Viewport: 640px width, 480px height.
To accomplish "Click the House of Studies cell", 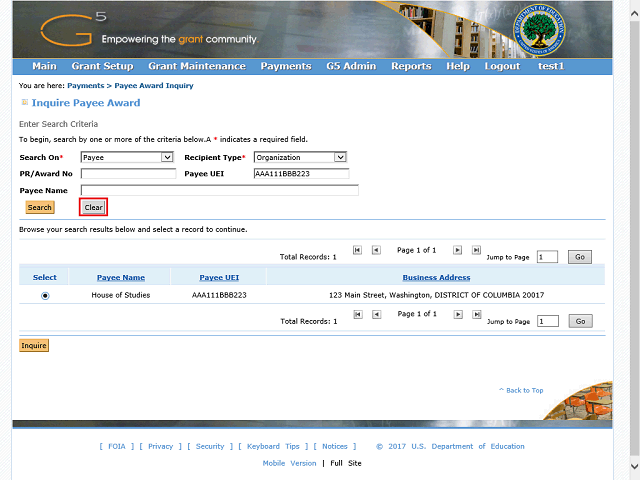I will [x=121, y=295].
